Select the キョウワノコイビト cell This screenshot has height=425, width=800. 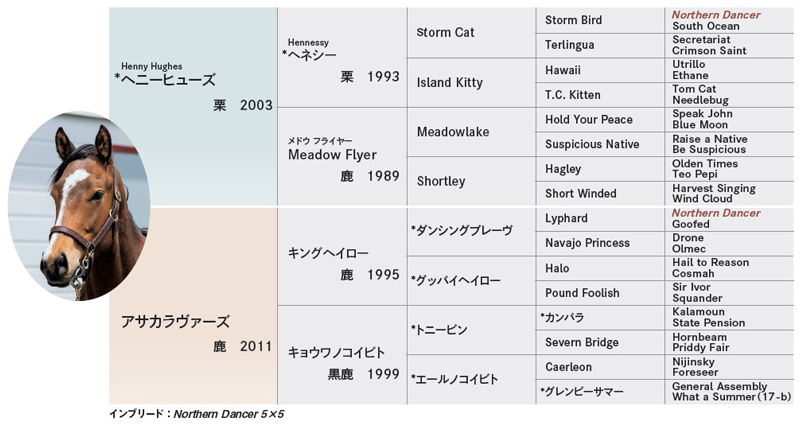click(342, 356)
